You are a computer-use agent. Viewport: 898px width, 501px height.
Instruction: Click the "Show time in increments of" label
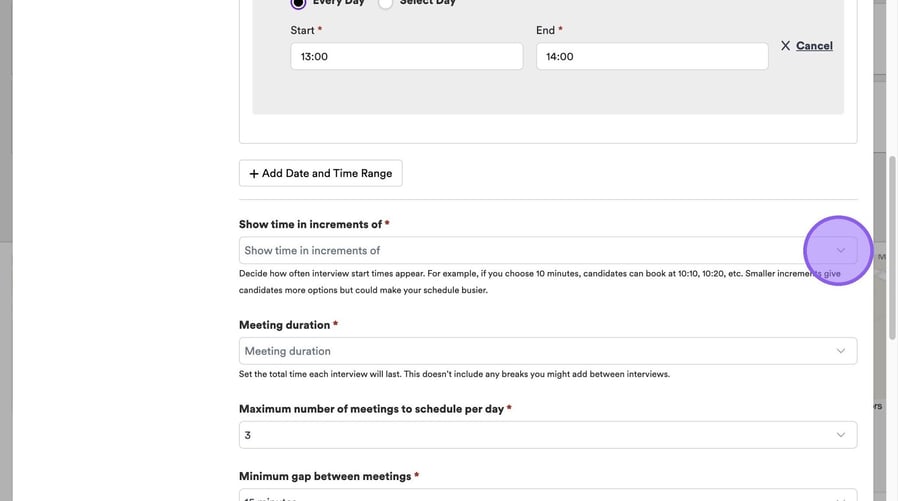click(x=310, y=224)
